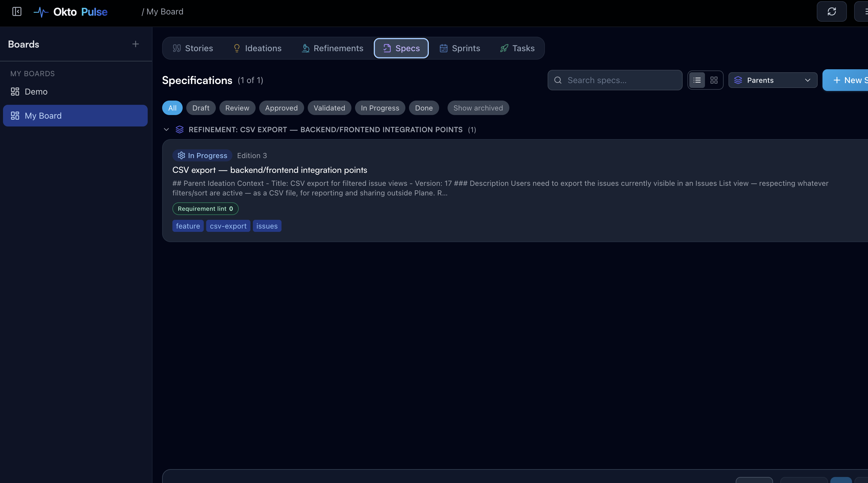Select the Specs tab
868x483 pixels.
(401, 48)
